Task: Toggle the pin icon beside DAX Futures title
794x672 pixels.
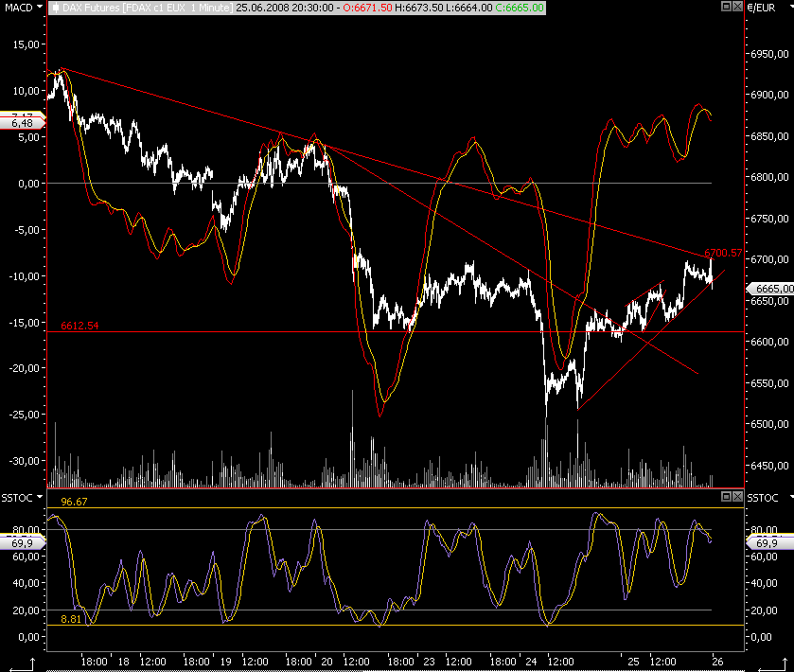Action: tap(56, 8)
